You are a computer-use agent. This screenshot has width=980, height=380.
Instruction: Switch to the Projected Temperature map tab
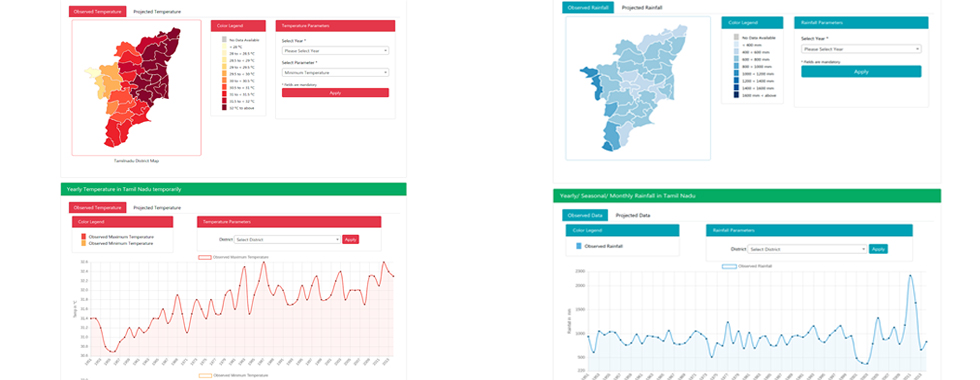[x=157, y=11]
